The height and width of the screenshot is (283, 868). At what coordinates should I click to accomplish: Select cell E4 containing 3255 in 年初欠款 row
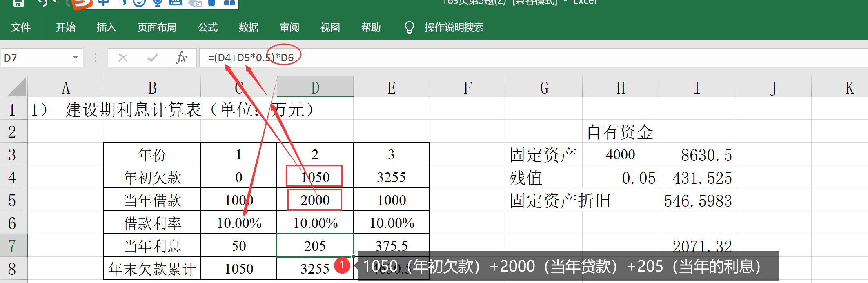pyautogui.click(x=392, y=177)
